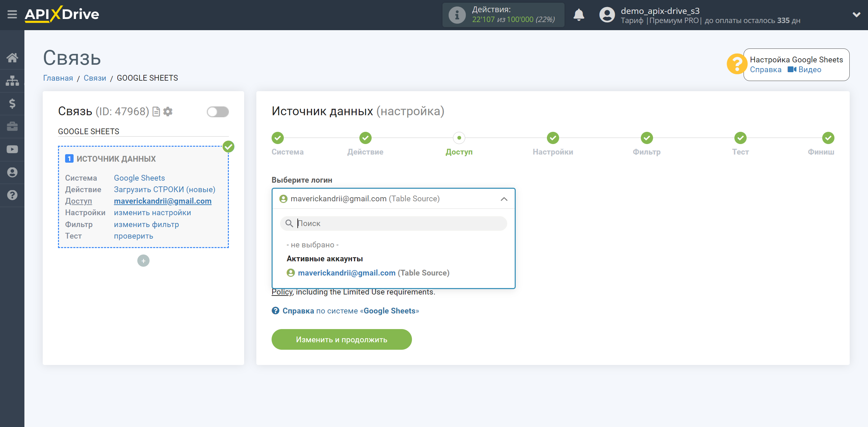Image resolution: width=868 pixels, height=427 pixels.
Task: Open the hamburger menu
Action: 12,15
